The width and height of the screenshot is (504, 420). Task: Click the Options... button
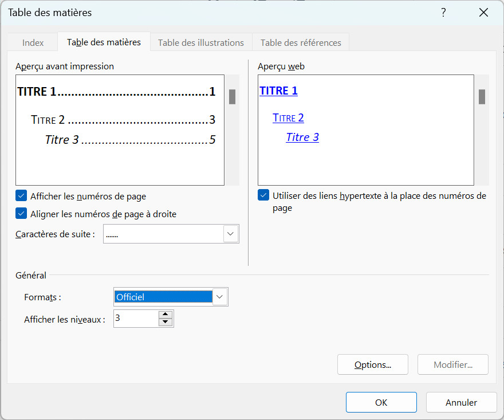pos(372,364)
